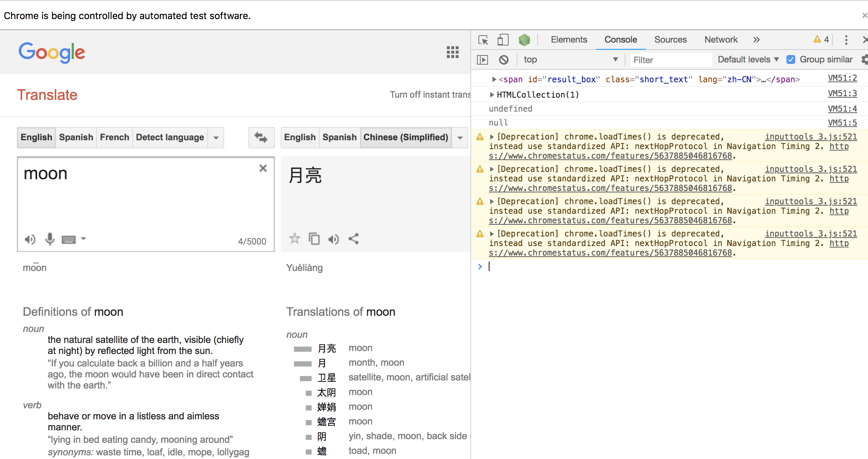Switch to the Sources tab

click(x=670, y=40)
